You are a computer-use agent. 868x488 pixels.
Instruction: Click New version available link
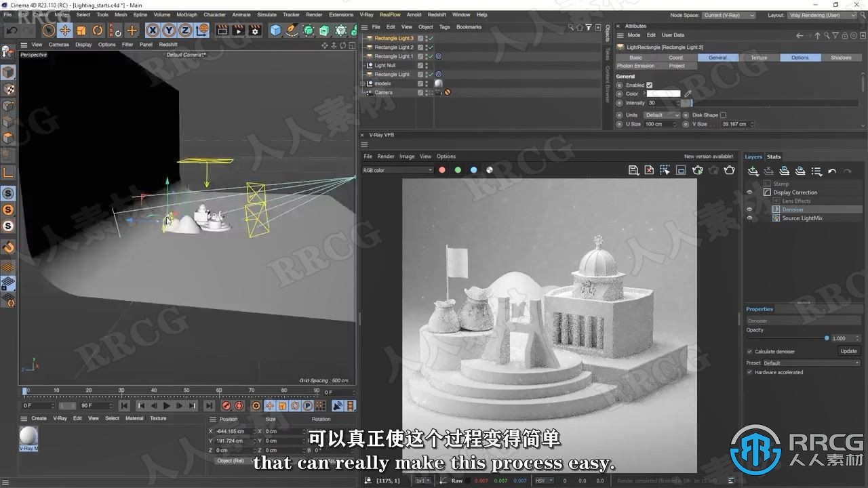pyautogui.click(x=708, y=157)
